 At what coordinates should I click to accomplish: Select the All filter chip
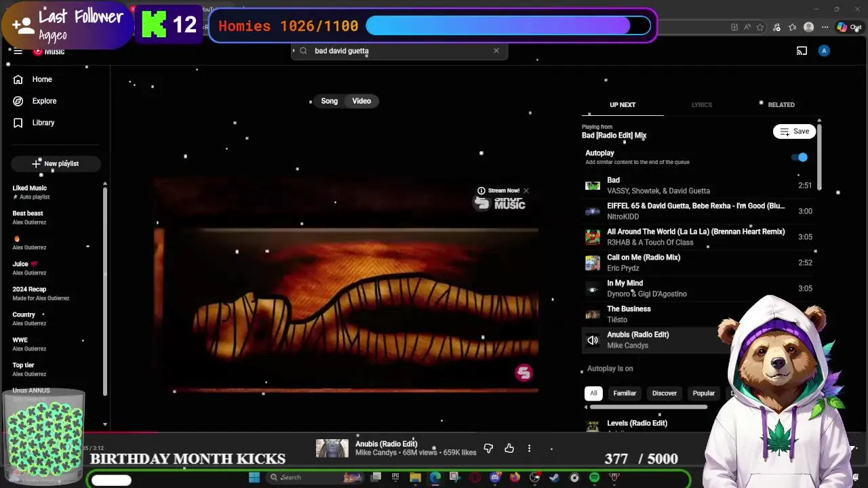[593, 393]
